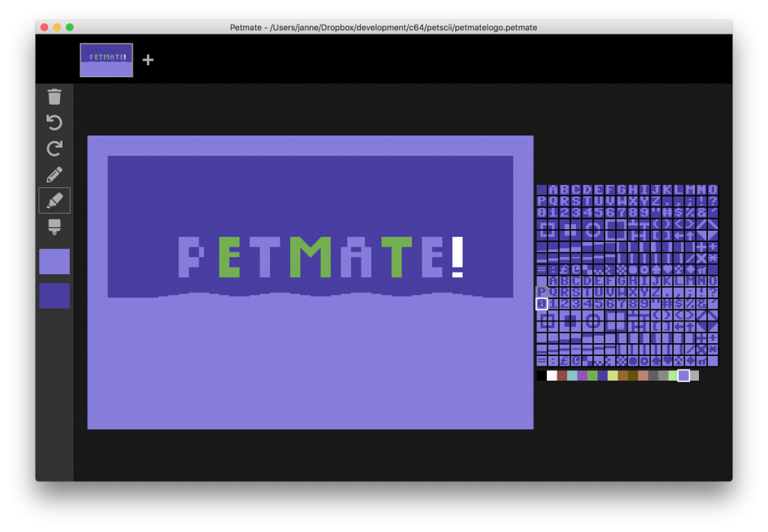Choose the left-arrow glyph in upper dark charset

[678, 235]
